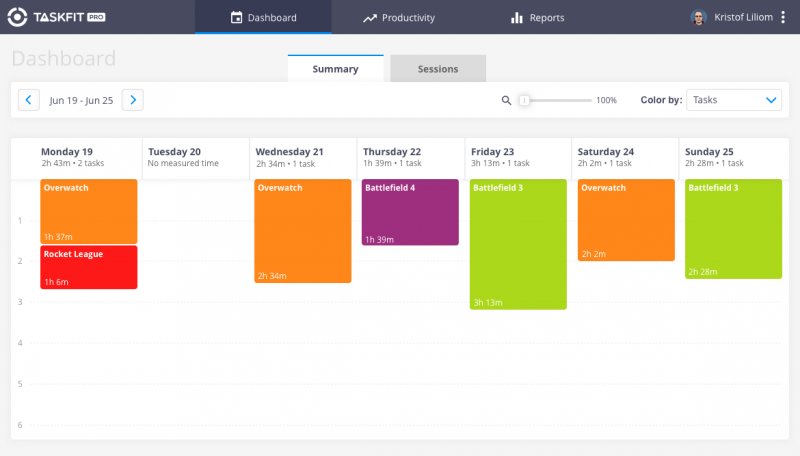Select Wednesday 21 Overwatch block

pos(303,231)
